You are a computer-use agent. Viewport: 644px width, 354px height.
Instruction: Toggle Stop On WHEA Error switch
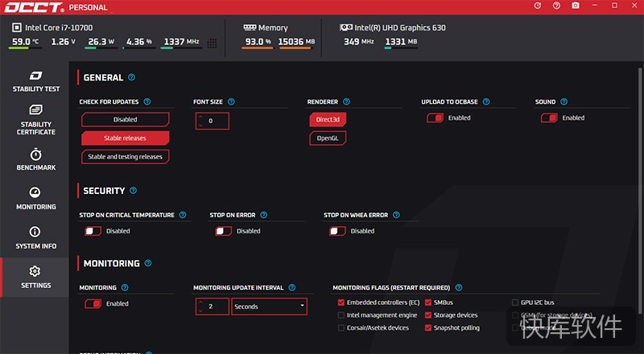tap(337, 231)
